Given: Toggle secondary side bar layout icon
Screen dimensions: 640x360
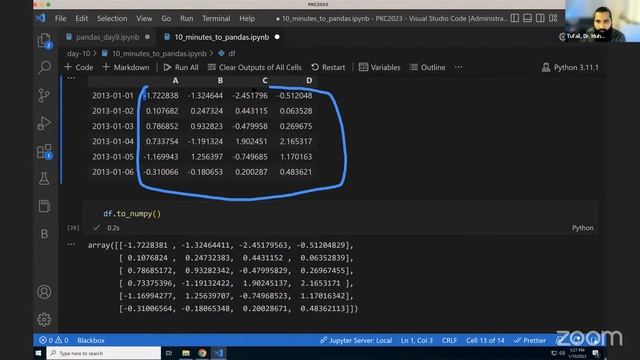Looking at the screenshot, I should tap(540, 18).
